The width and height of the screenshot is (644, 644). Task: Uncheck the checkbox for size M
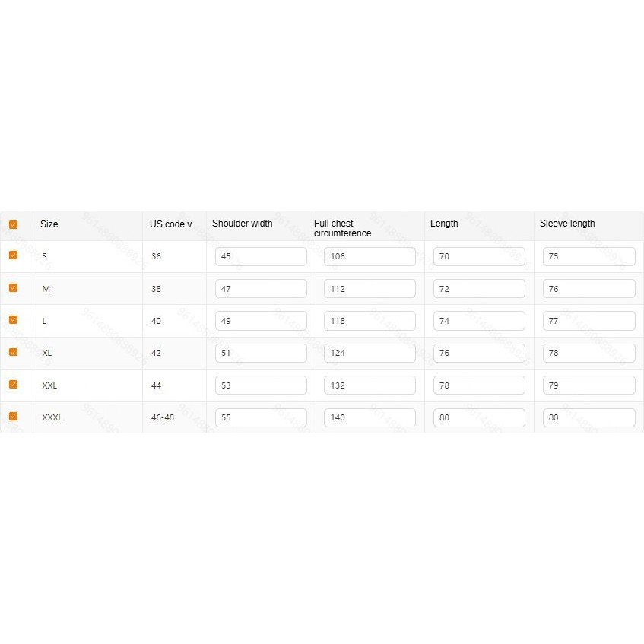[x=13, y=287]
